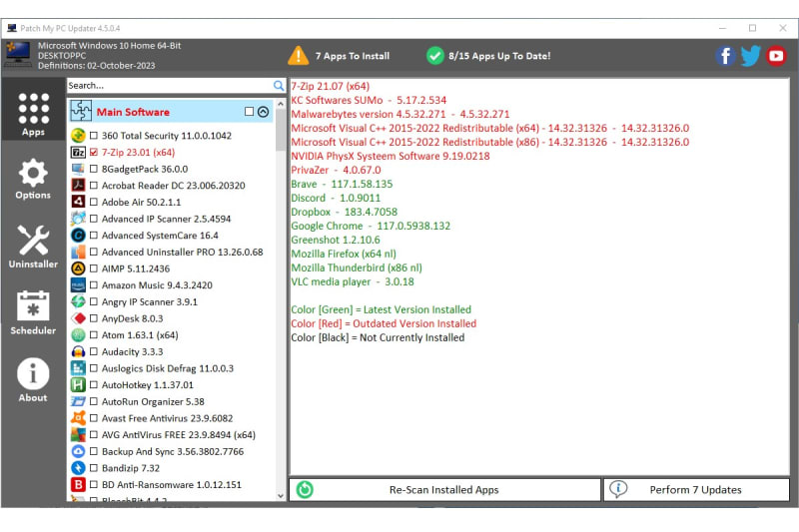Viewport: 799px width, 532px height.
Task: Click the AutoHotkey green H icon
Action: 78,385
